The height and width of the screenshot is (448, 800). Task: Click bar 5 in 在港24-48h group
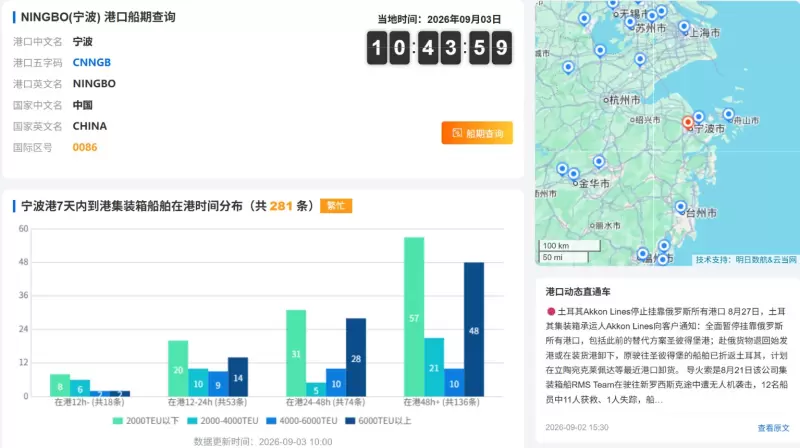pos(316,390)
